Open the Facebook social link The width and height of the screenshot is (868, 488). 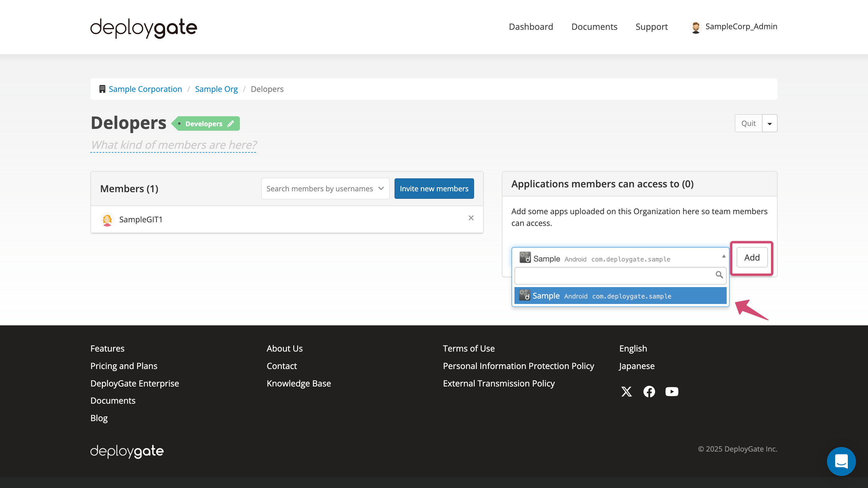coord(649,392)
